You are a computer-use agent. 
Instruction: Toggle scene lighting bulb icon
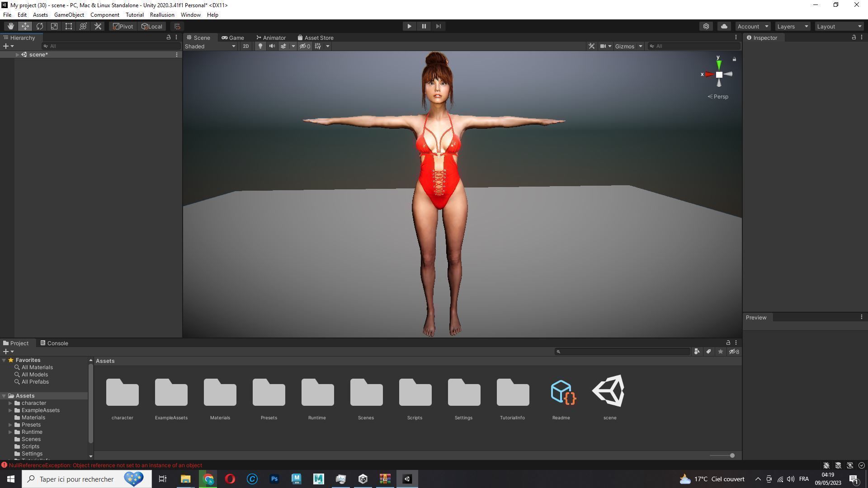260,46
